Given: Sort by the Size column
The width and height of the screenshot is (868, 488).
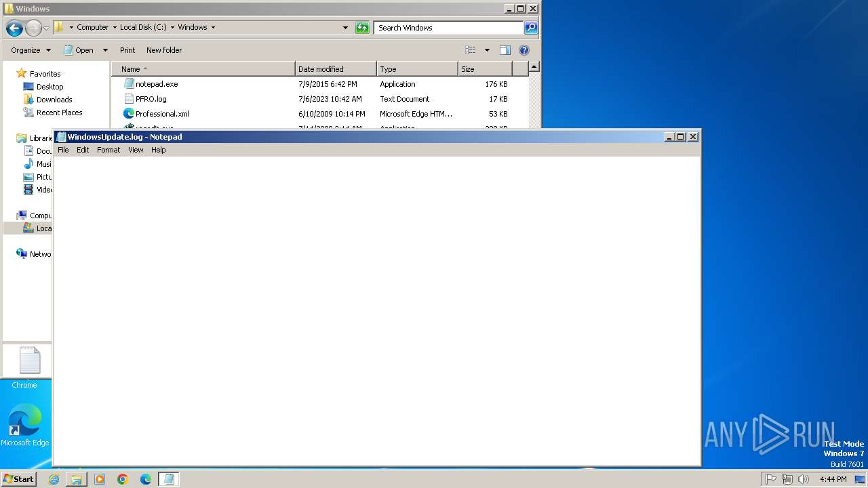Looking at the screenshot, I should (x=486, y=69).
